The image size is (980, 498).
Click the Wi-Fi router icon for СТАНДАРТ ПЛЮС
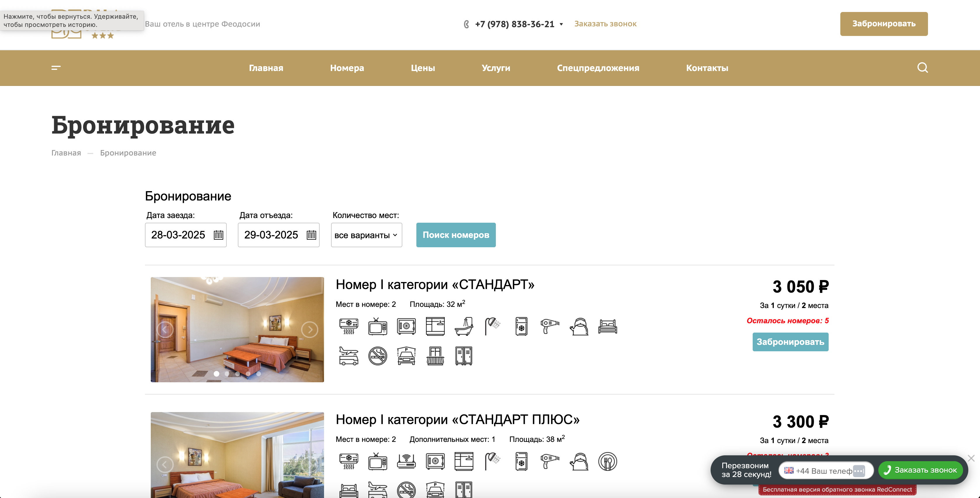(406, 461)
